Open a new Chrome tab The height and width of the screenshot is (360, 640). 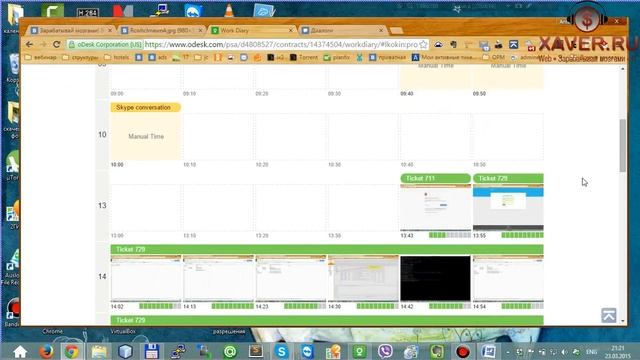(x=396, y=31)
